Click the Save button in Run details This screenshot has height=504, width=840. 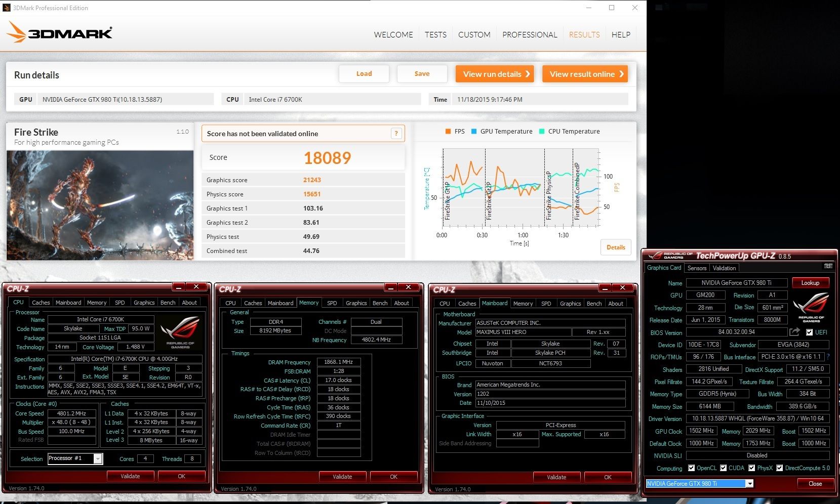click(x=422, y=74)
